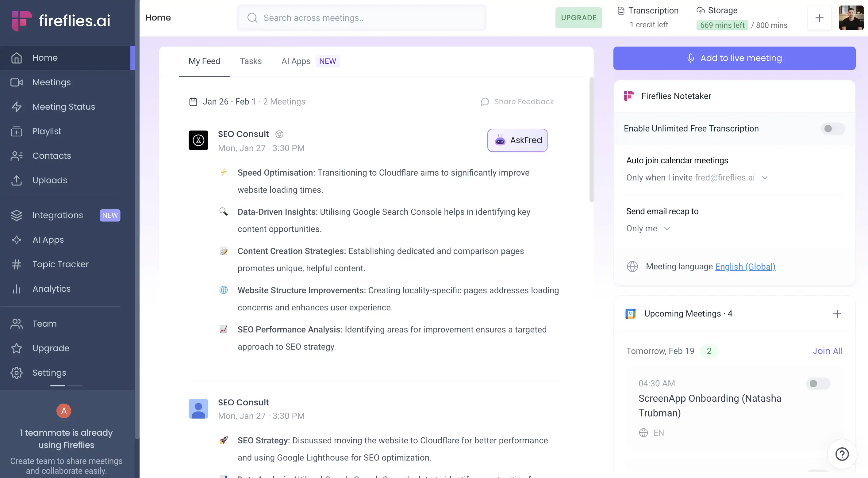Open the user profile avatar menu

click(x=851, y=18)
